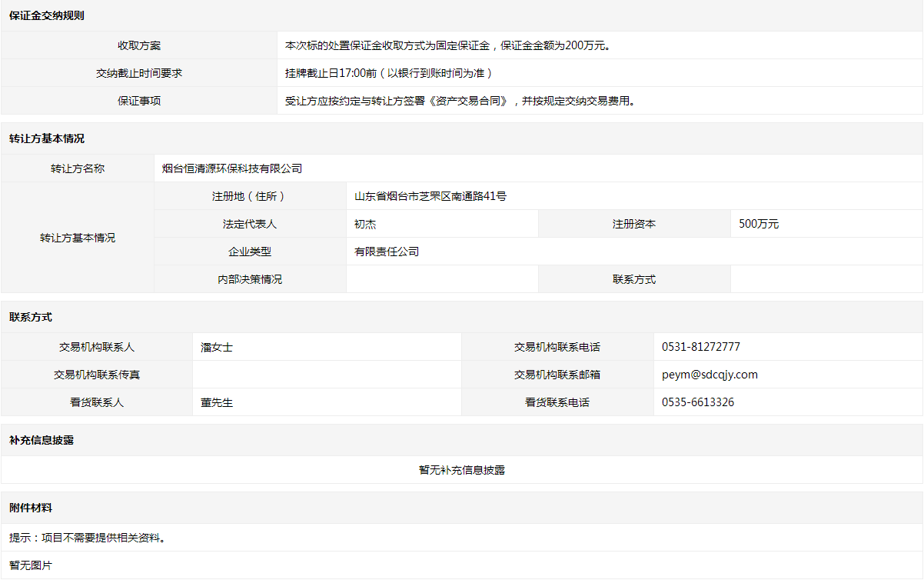Click the 保证金交纳规则 section header

click(x=47, y=15)
